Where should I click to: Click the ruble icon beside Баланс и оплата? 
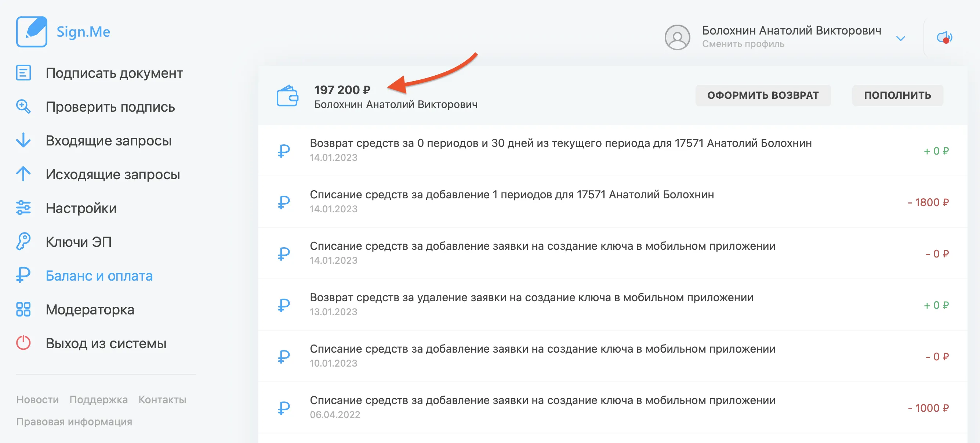[x=23, y=275]
